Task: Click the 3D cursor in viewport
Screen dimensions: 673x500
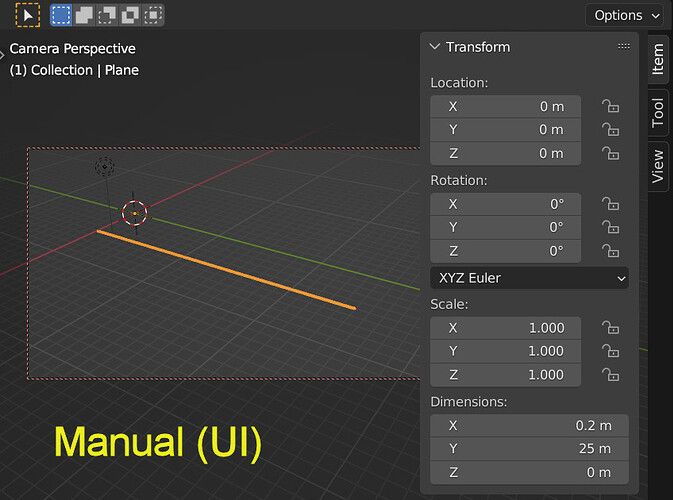Action: tap(134, 213)
